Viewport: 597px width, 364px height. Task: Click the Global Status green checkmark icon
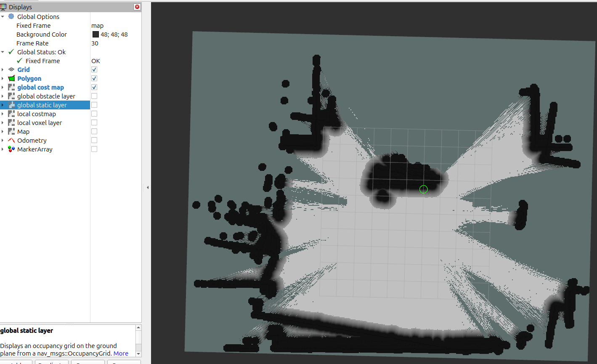(11, 52)
